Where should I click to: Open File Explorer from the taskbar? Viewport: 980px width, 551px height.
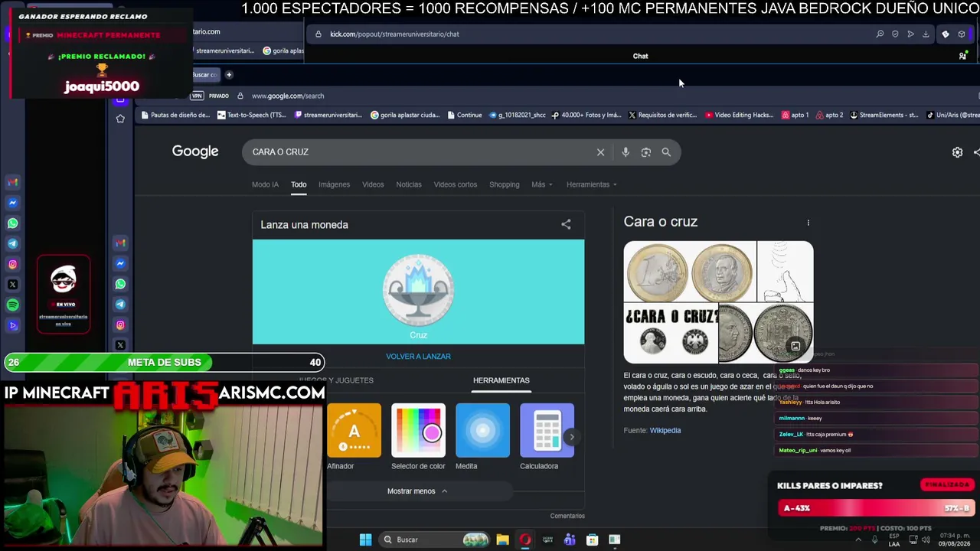(x=502, y=540)
